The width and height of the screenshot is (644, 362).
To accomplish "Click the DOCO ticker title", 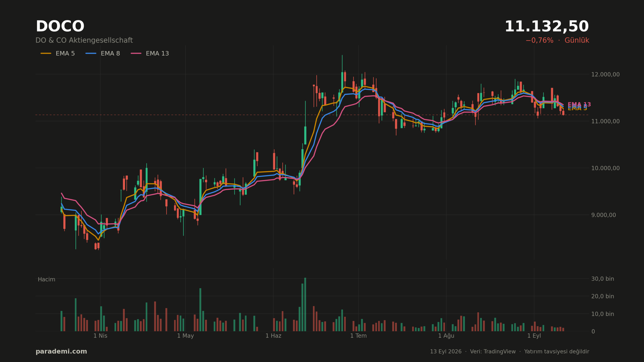I will (x=60, y=27).
